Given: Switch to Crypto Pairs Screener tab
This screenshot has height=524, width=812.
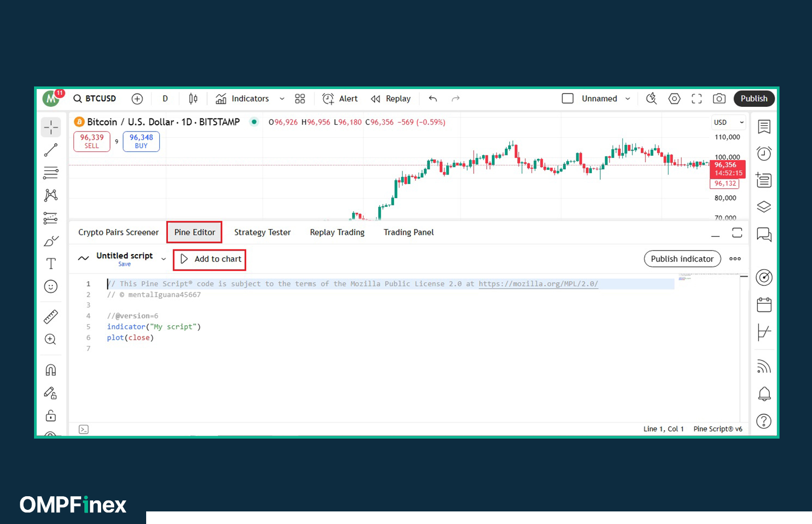Looking at the screenshot, I should tap(118, 232).
